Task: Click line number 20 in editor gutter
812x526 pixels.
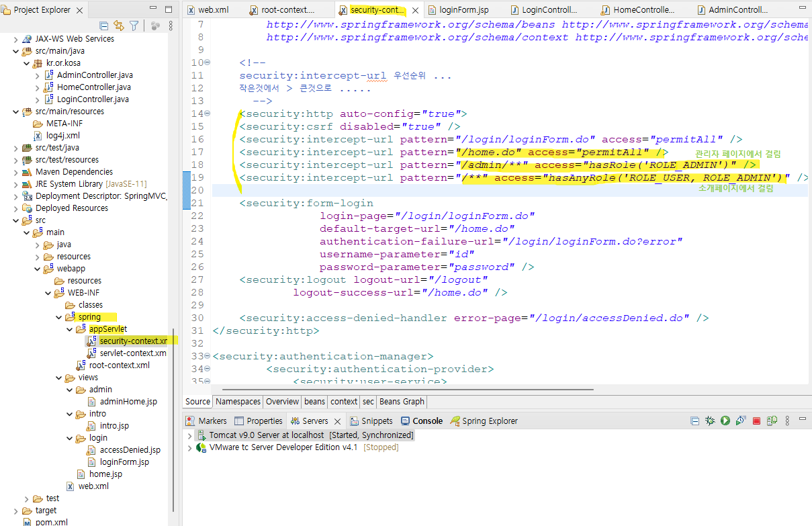Action: pos(197,190)
